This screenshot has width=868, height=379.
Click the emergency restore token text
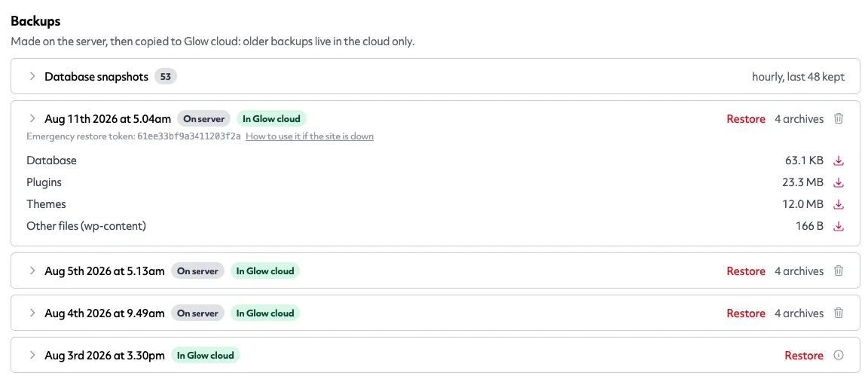pyautogui.click(x=189, y=136)
